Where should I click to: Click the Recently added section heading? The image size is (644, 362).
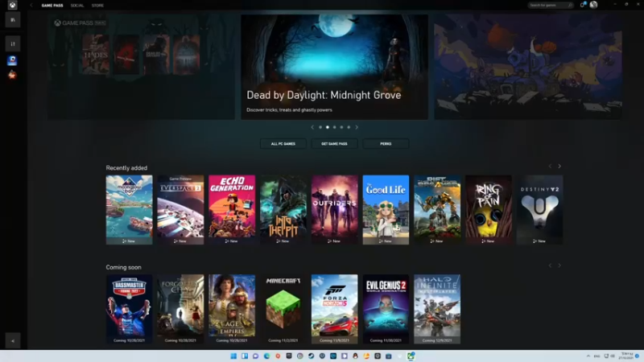[126, 168]
